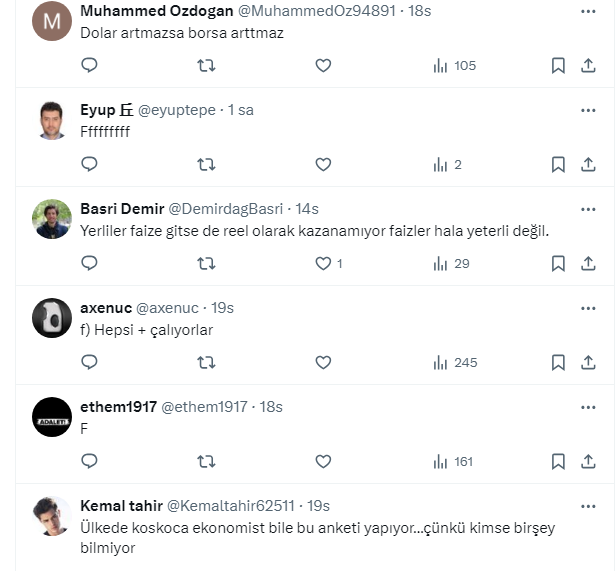Open view count on Eyup's tweet
The height and width of the screenshot is (571, 616).
(447, 165)
